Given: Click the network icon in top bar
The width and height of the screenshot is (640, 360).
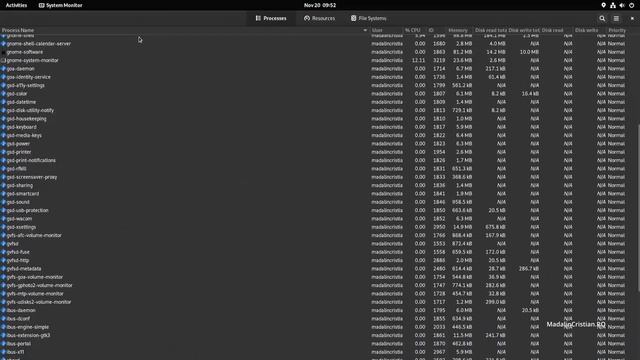Looking at the screenshot, I should click(x=613, y=5).
